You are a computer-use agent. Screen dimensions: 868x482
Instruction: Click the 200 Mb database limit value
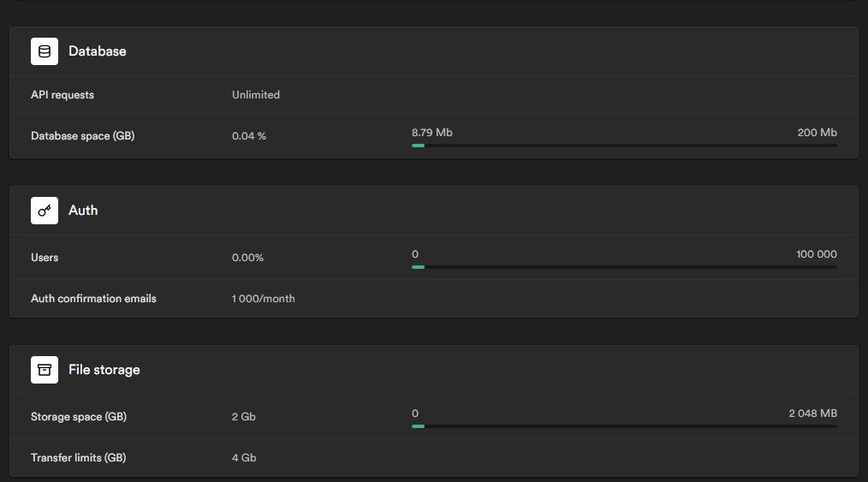point(817,132)
